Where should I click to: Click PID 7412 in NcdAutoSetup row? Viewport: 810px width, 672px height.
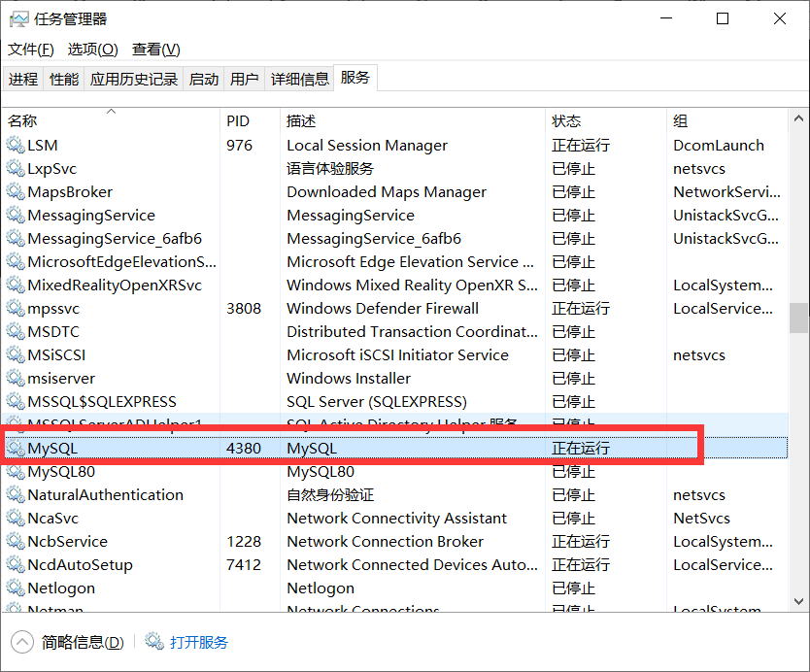[x=244, y=564]
